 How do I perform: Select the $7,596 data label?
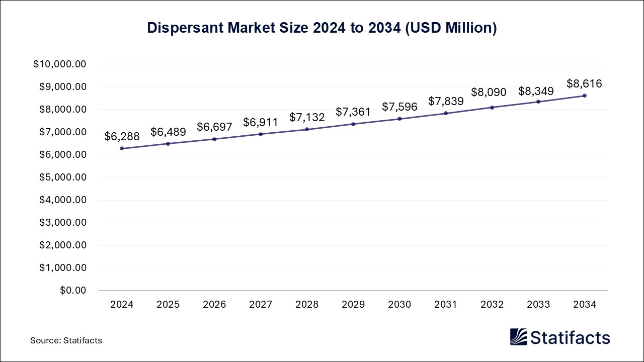click(399, 107)
